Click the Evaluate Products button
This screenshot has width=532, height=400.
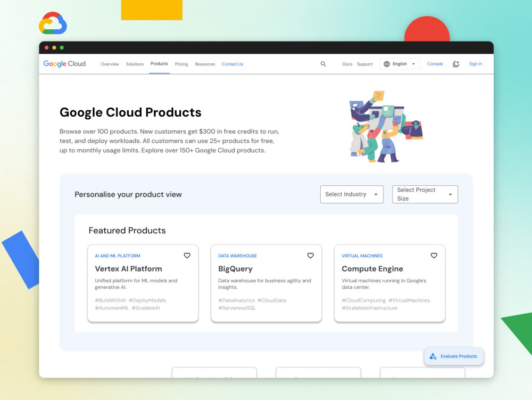click(x=454, y=356)
